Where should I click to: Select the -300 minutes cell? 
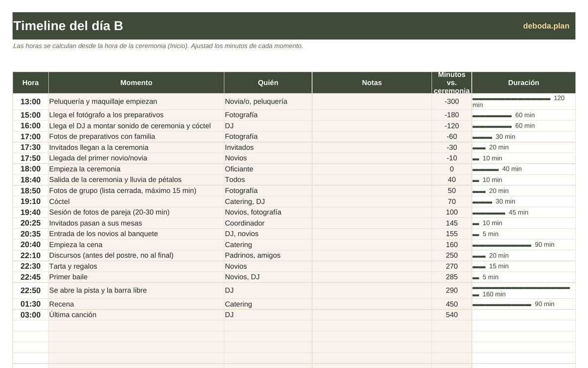(452, 102)
